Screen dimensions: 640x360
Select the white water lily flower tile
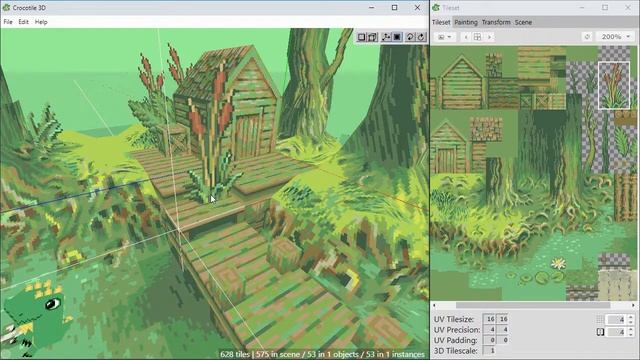pyautogui.click(x=558, y=263)
